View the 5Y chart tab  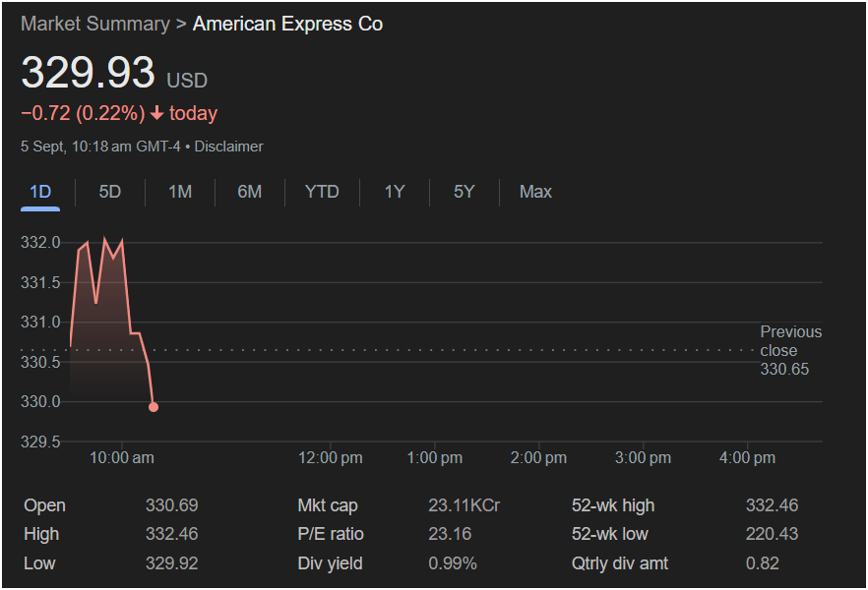(x=465, y=192)
